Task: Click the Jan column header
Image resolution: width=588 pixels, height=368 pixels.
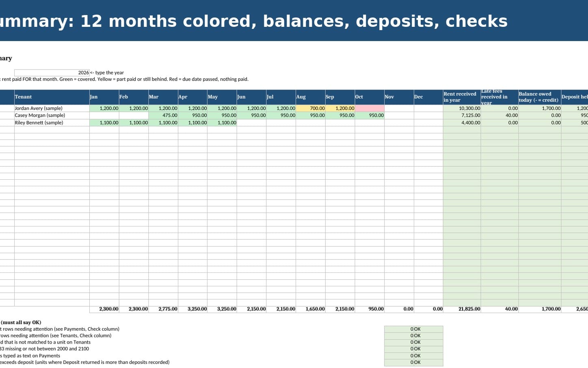Action: point(104,97)
